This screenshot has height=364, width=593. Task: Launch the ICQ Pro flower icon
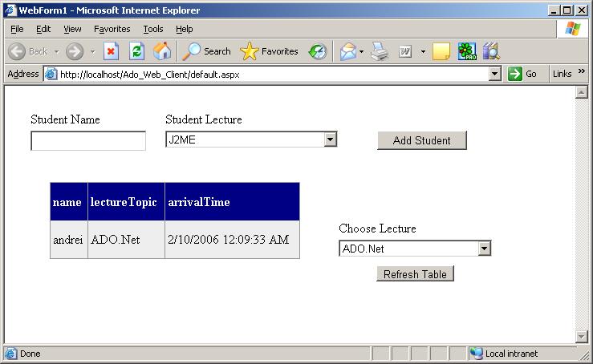468,51
